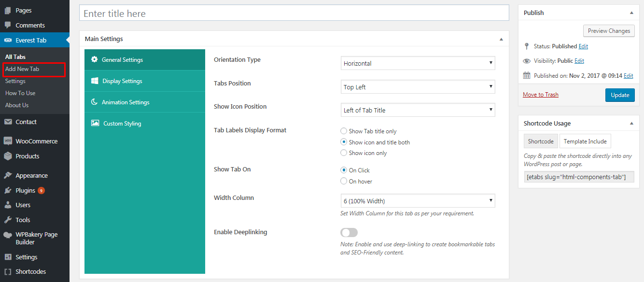This screenshot has height=282, width=644.
Task: Choose the On hover radio button
Action: (344, 182)
